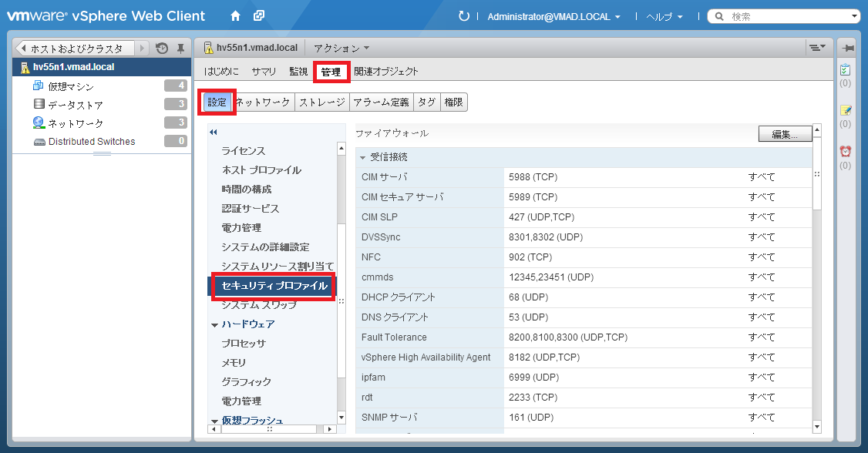This screenshot has width=868, height=453.
Task: Collapse the 仮想フラッシュ section
Action: [x=214, y=421]
